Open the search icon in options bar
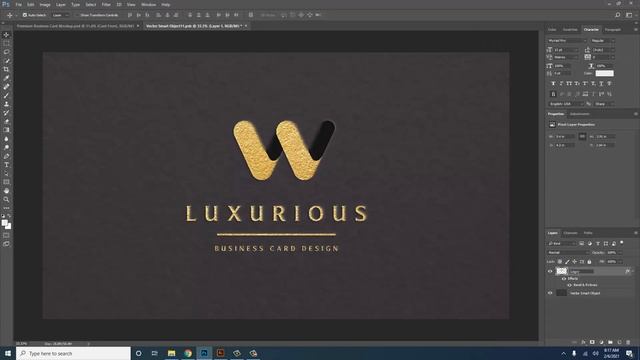Screen dimensions: 640x360 618,15
